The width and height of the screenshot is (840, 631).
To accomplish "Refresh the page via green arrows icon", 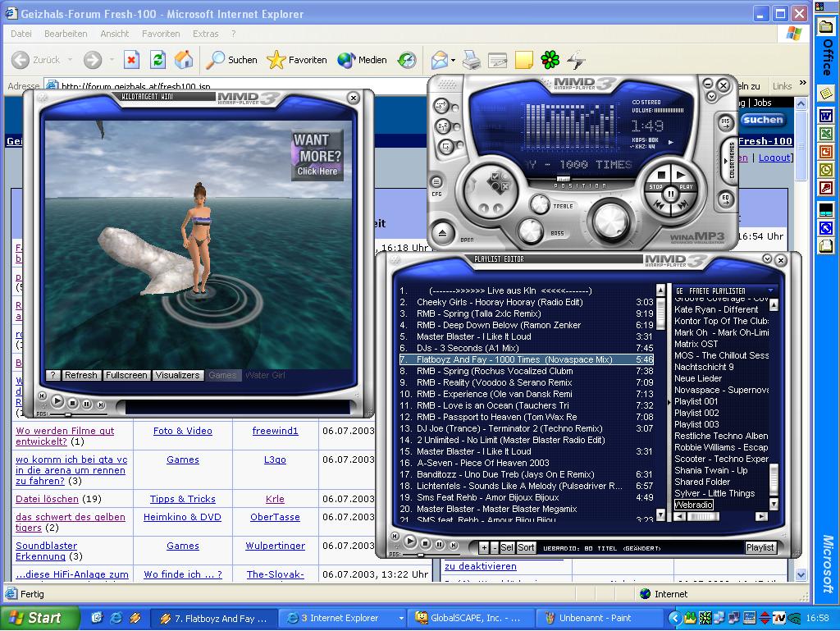I will tap(157, 60).
